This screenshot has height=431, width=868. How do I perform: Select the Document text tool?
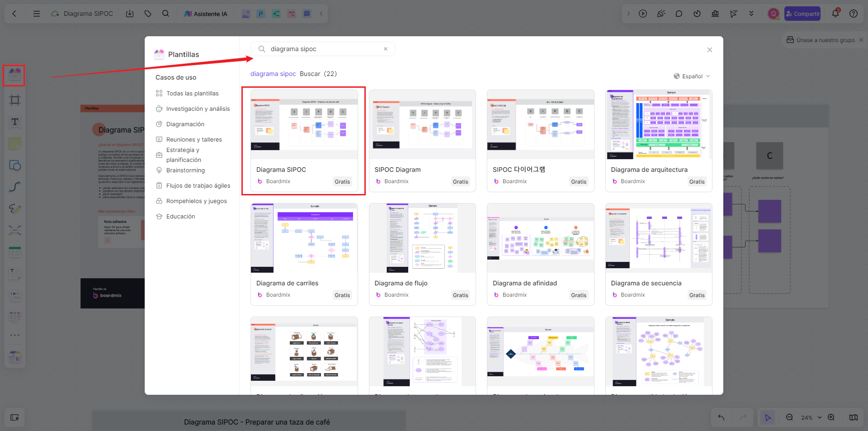[x=14, y=274]
